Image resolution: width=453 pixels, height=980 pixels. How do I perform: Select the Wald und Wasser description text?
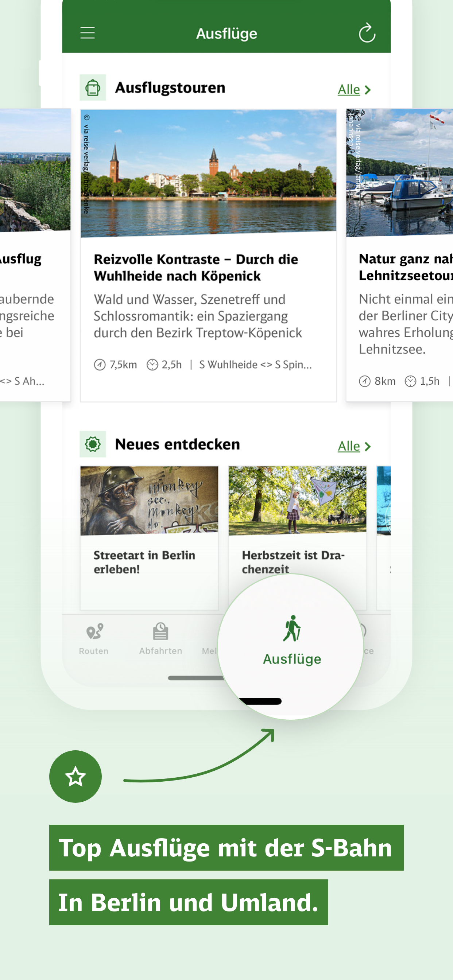pos(198,316)
